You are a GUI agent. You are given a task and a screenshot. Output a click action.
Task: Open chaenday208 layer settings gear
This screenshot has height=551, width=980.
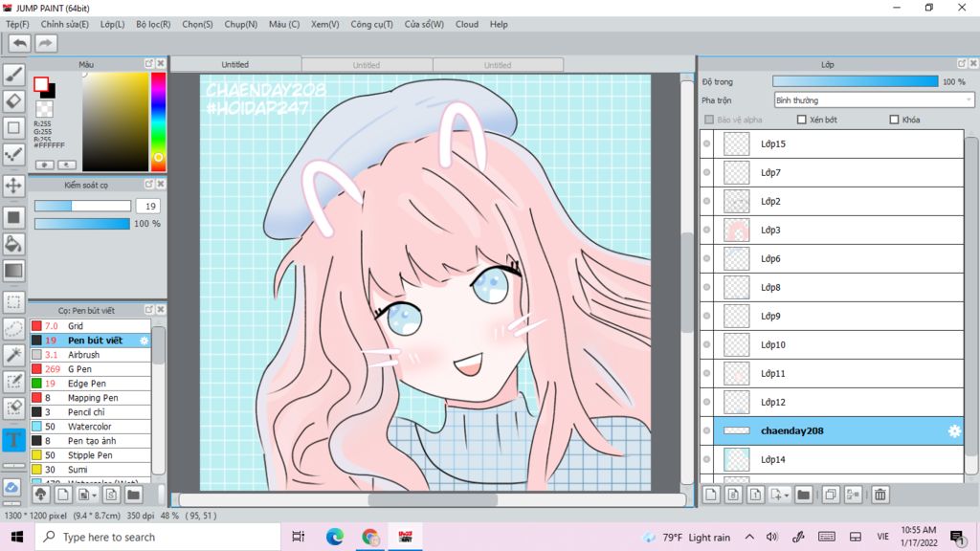(954, 431)
